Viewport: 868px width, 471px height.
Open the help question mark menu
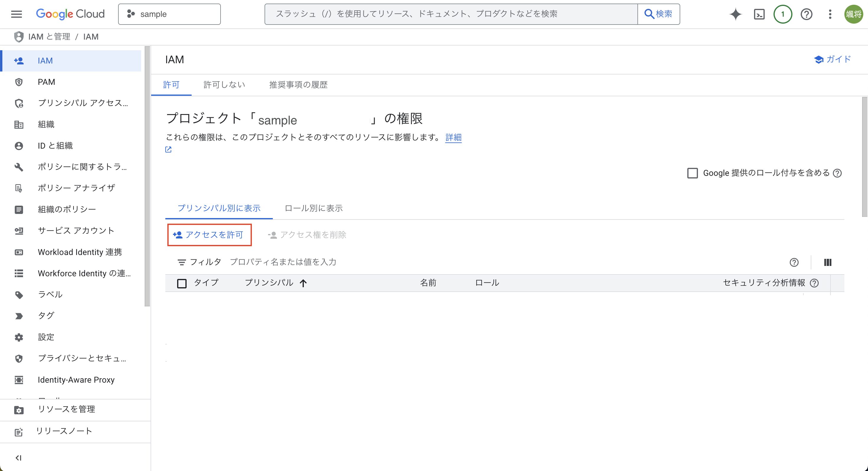coord(806,14)
